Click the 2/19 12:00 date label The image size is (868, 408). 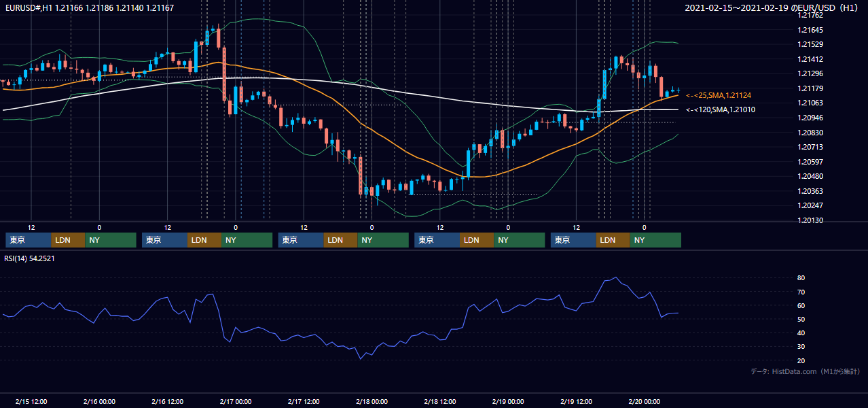click(x=576, y=401)
